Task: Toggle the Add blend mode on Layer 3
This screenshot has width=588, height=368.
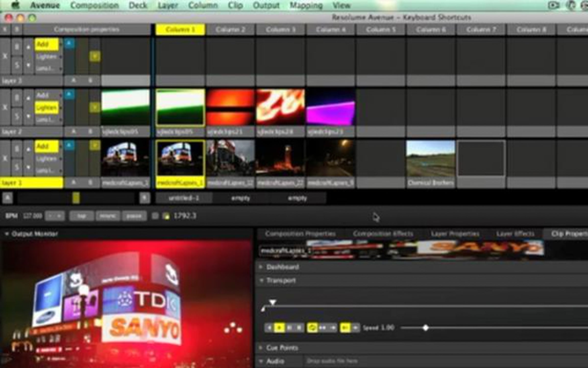Action: [46, 44]
